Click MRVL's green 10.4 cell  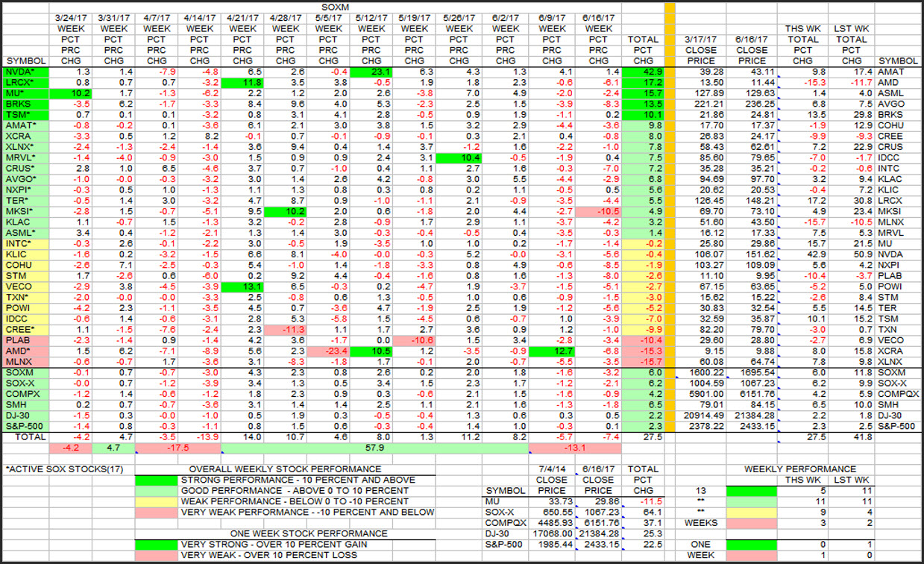tap(461, 158)
